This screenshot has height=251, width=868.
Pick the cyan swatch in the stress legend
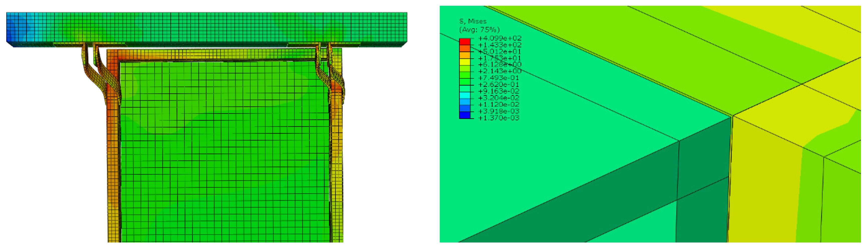(x=465, y=95)
